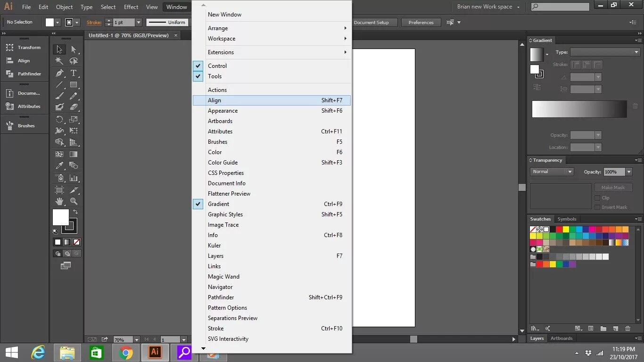Open the Opacity 100% dropdown arrow
Screen dimensions: 644x362
tap(629, 172)
